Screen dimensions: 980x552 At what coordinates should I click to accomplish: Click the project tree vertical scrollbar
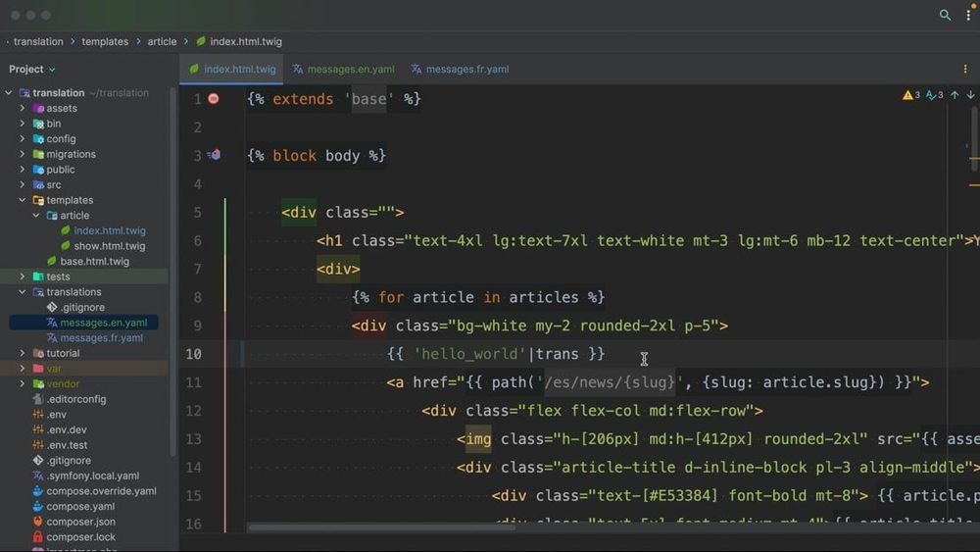pyautogui.click(x=173, y=272)
